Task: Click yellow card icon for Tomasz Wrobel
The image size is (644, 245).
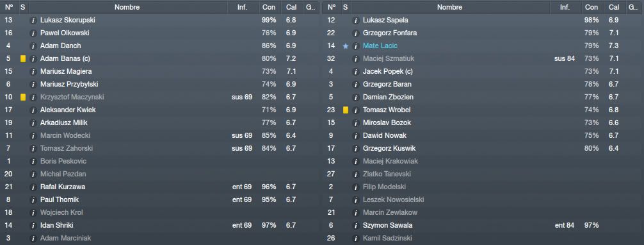Action: click(x=346, y=110)
